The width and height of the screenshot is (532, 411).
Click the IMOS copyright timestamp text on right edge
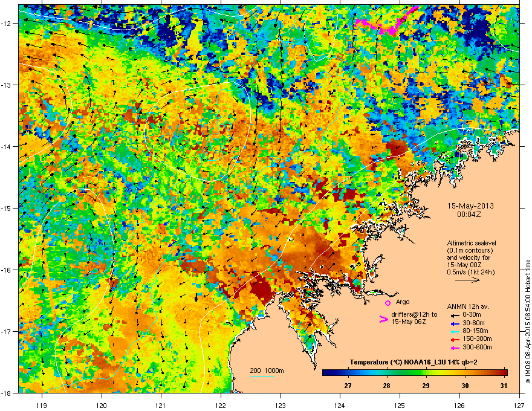[x=528, y=322]
